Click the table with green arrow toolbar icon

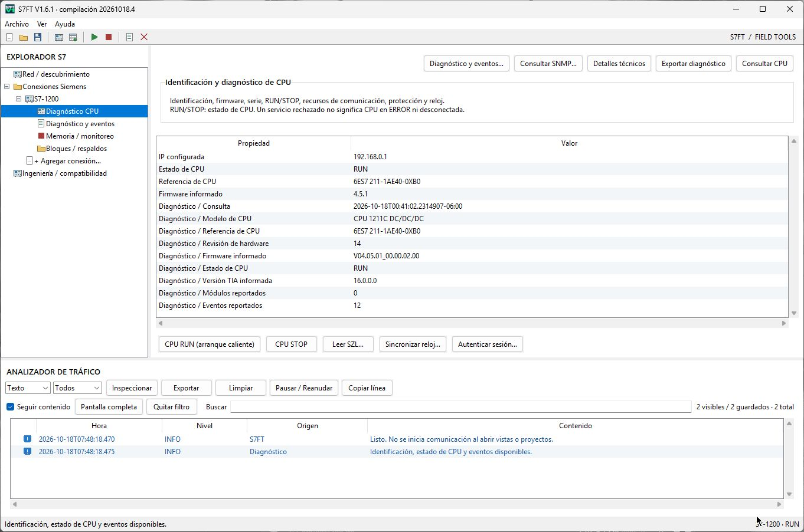(73, 37)
